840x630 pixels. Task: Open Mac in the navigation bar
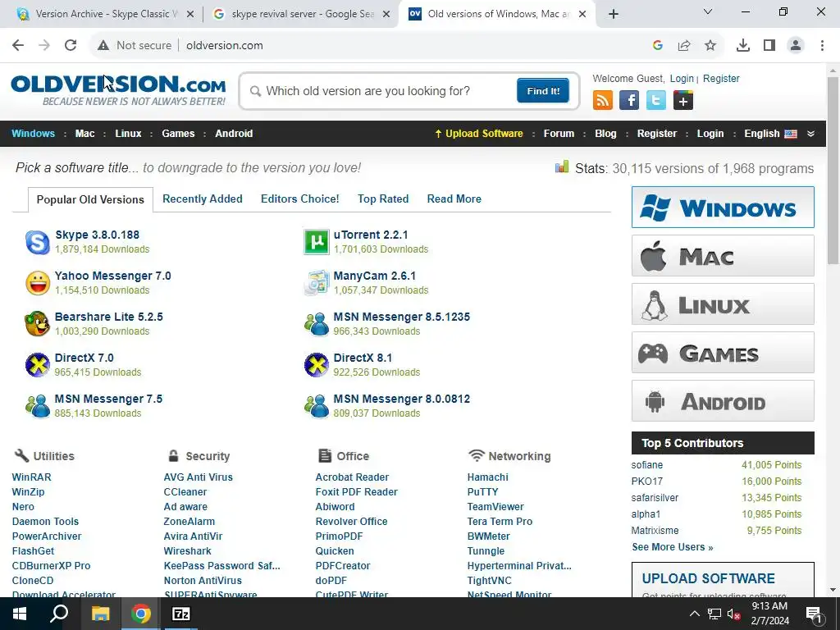pyautogui.click(x=84, y=134)
